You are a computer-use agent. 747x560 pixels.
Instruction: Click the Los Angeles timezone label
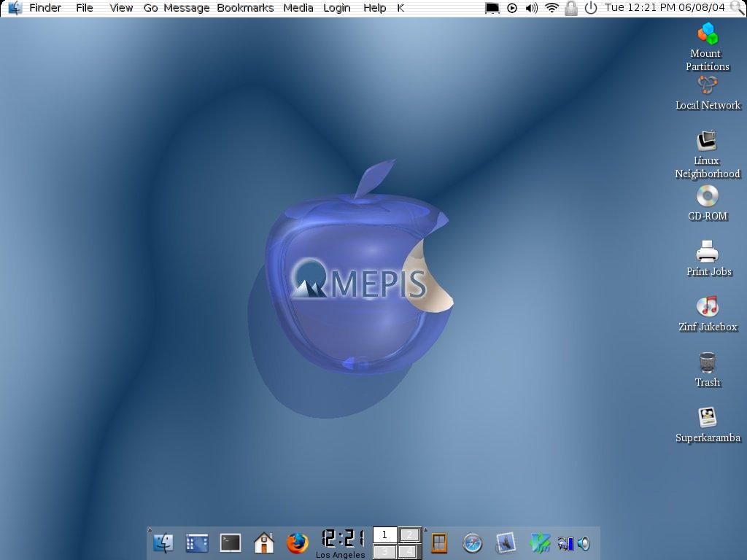[x=340, y=555]
